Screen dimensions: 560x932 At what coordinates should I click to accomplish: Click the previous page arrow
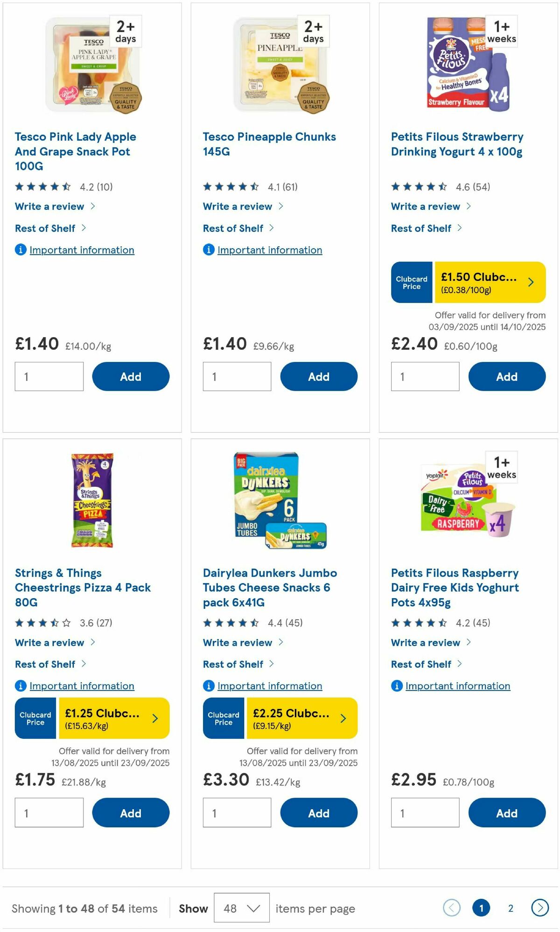(450, 908)
